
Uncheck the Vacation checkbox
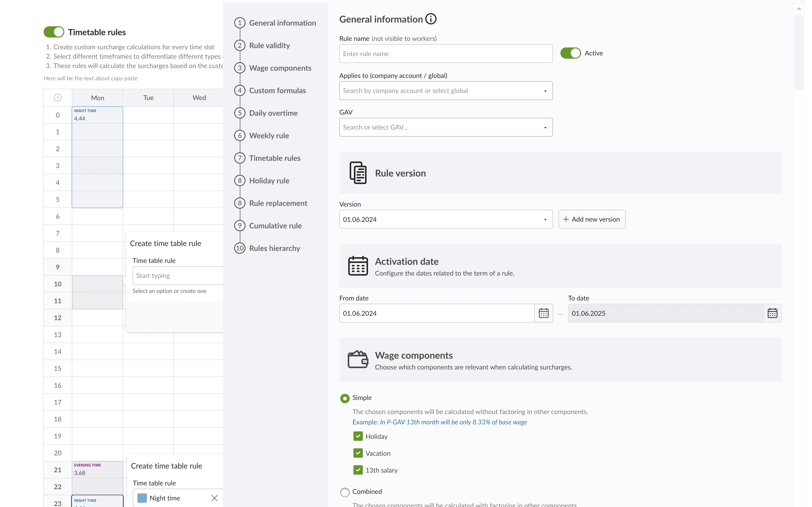pos(358,453)
